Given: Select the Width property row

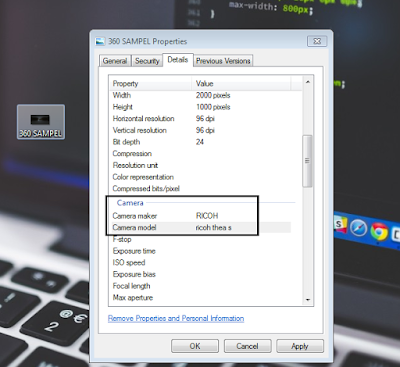Looking at the screenshot, I should 200,95.
